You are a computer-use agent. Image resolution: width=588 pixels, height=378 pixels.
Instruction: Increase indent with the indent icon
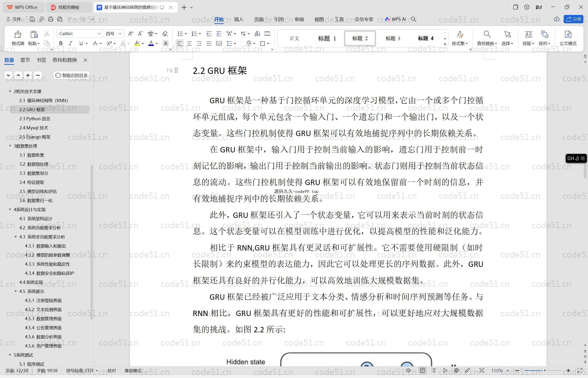pyautogui.click(x=218, y=33)
